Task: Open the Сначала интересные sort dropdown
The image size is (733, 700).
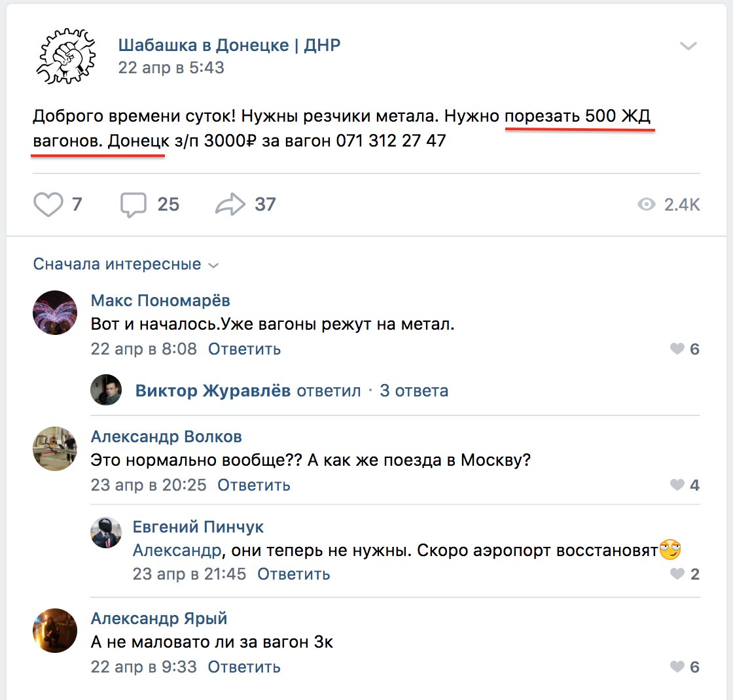Action: pyautogui.click(x=126, y=264)
